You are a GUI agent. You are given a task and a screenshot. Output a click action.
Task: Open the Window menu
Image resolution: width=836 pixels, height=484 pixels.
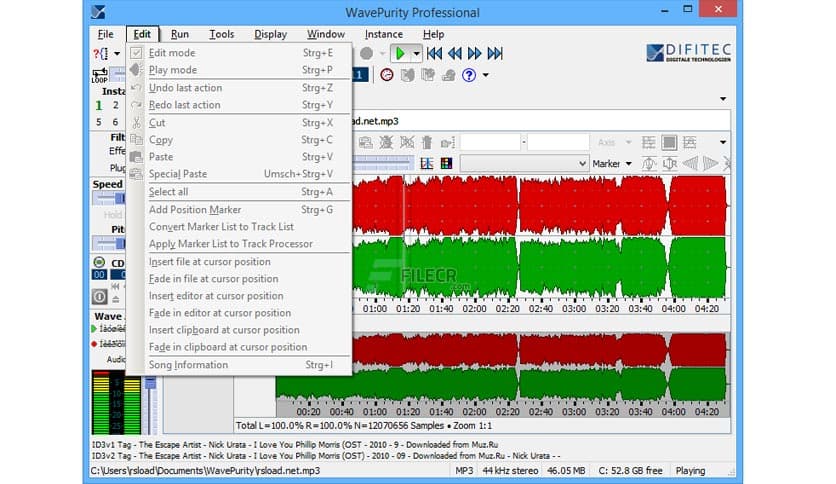(x=326, y=34)
